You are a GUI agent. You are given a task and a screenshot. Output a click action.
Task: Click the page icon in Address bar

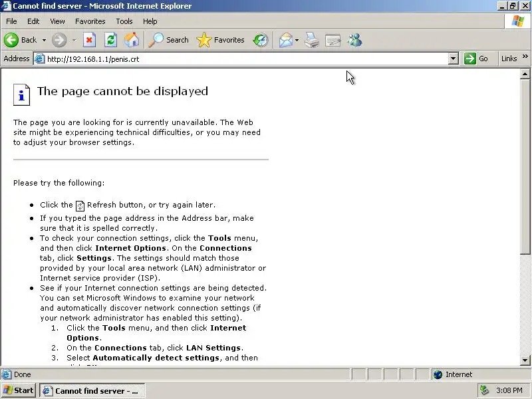pos(40,59)
